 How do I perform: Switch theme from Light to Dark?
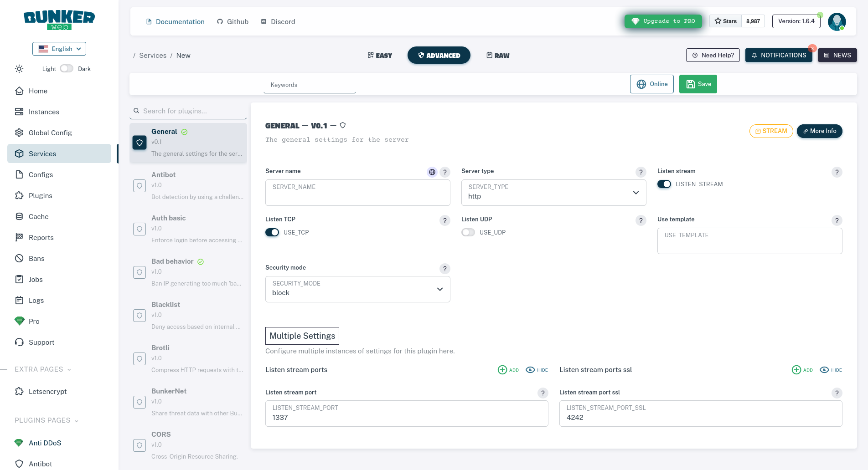(66, 68)
